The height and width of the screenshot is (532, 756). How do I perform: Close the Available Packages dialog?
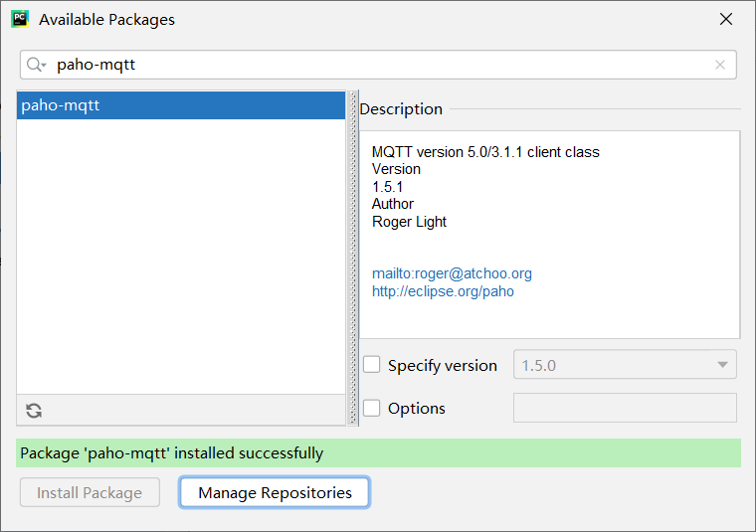pos(726,19)
